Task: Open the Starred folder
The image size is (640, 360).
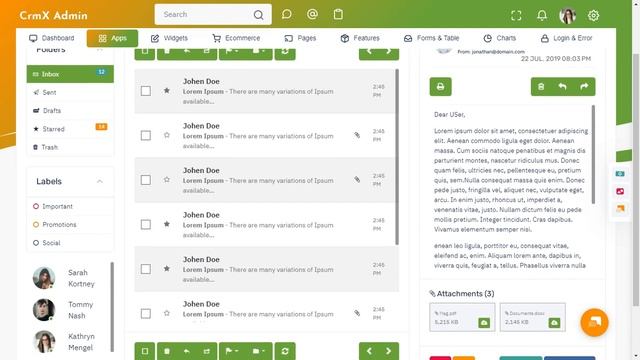Action: coord(70,129)
